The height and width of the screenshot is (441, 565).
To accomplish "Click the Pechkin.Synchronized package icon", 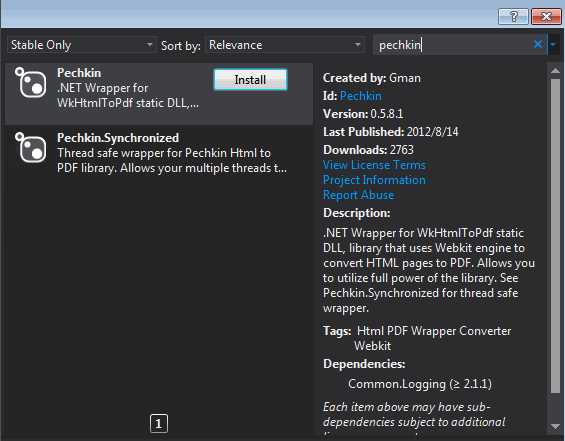I will tap(31, 147).
